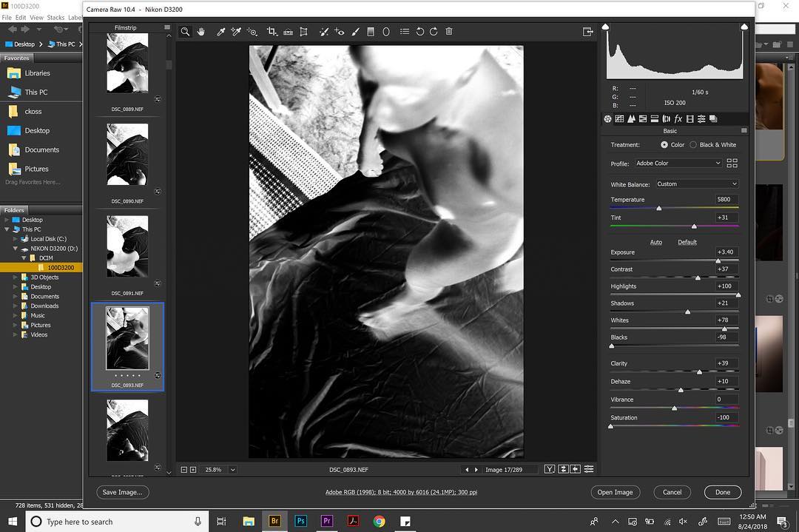The height and width of the screenshot is (532, 799).
Task: Open workflow options link Adobe RGB (1998)
Action: coord(402,492)
